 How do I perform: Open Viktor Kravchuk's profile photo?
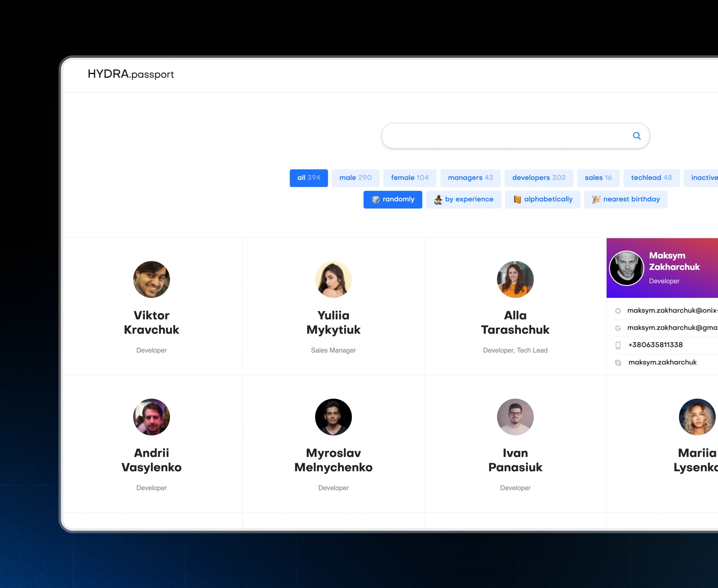[151, 280]
